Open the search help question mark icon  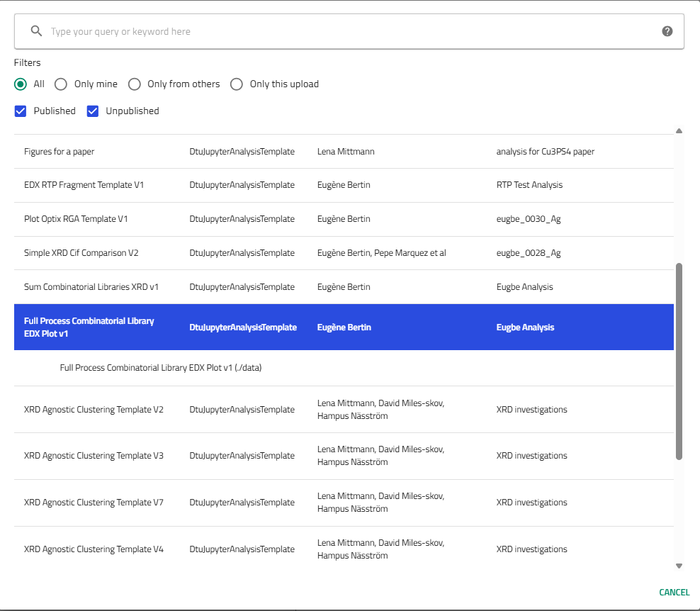tap(667, 31)
